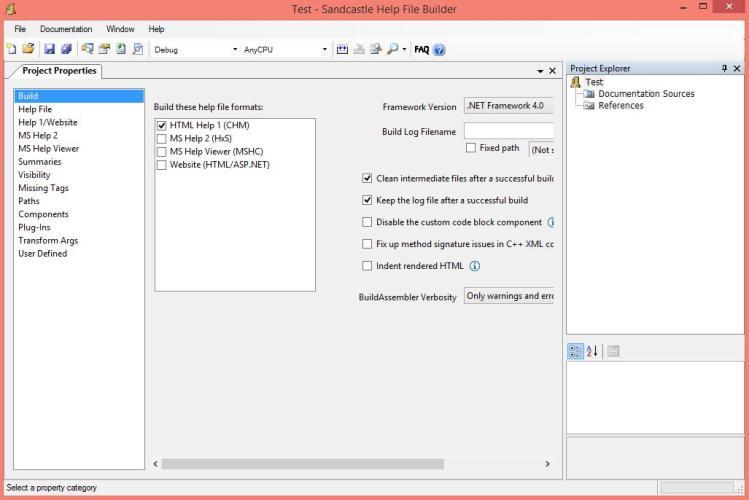Save the project with the floppy disk icon
This screenshot has height=500, width=749.
pyautogui.click(x=49, y=49)
